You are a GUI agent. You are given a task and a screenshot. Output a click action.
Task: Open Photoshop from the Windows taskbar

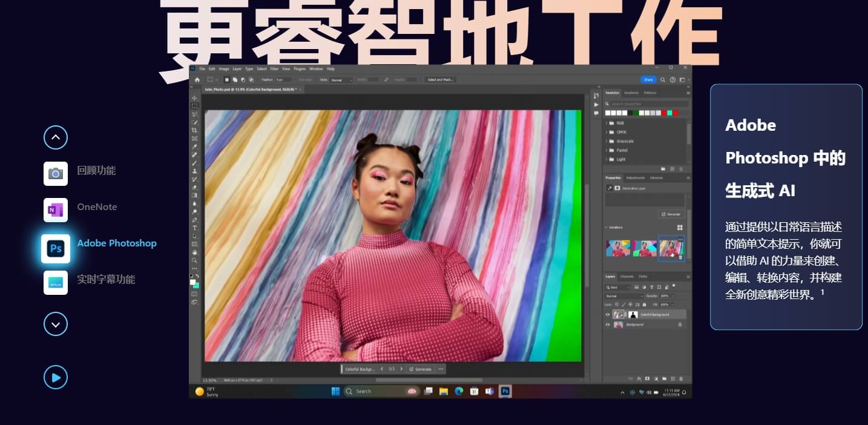coord(505,391)
